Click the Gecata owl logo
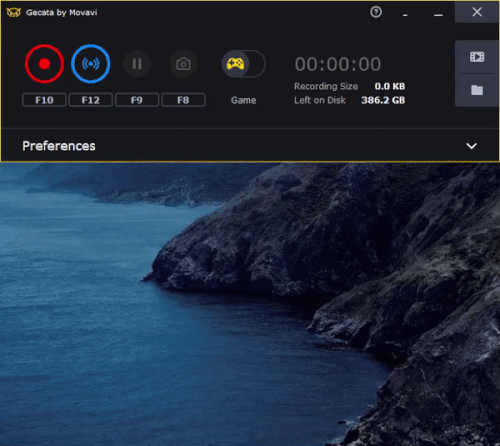500x446 pixels. (x=14, y=13)
